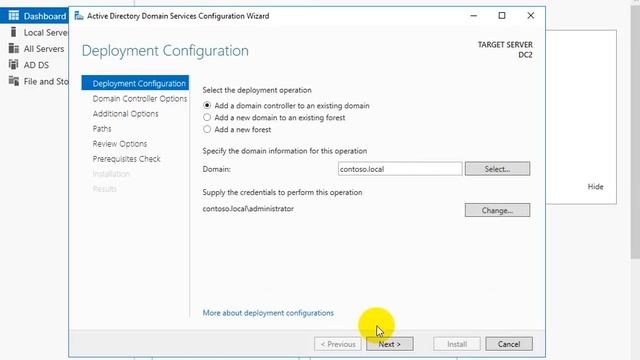Click the Local Server icon in sidebar
640x360 pixels.
[x=13, y=32]
